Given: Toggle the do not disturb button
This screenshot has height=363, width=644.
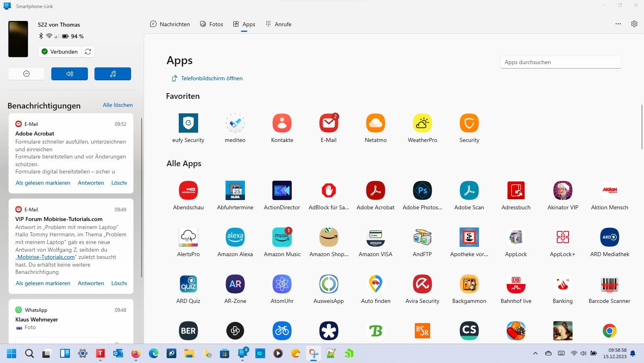Looking at the screenshot, I should pyautogui.click(x=27, y=74).
